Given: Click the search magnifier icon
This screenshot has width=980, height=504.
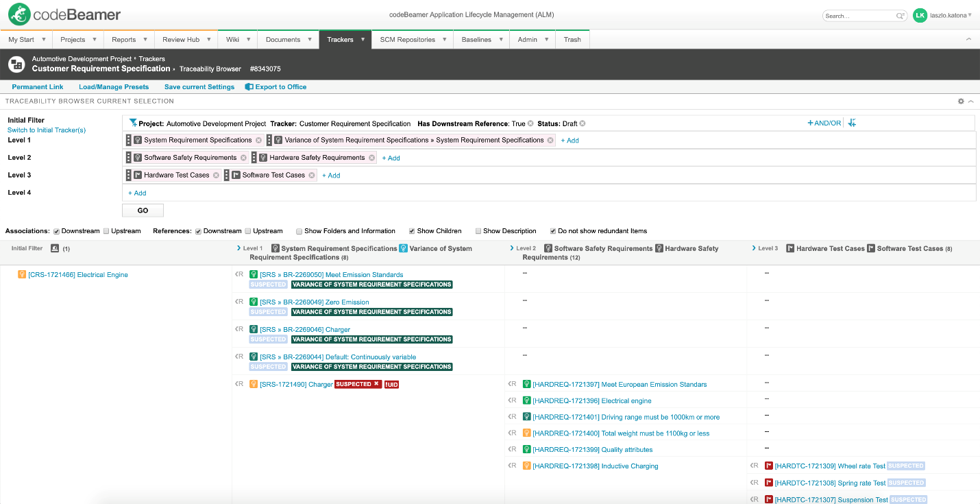Looking at the screenshot, I should point(901,16).
